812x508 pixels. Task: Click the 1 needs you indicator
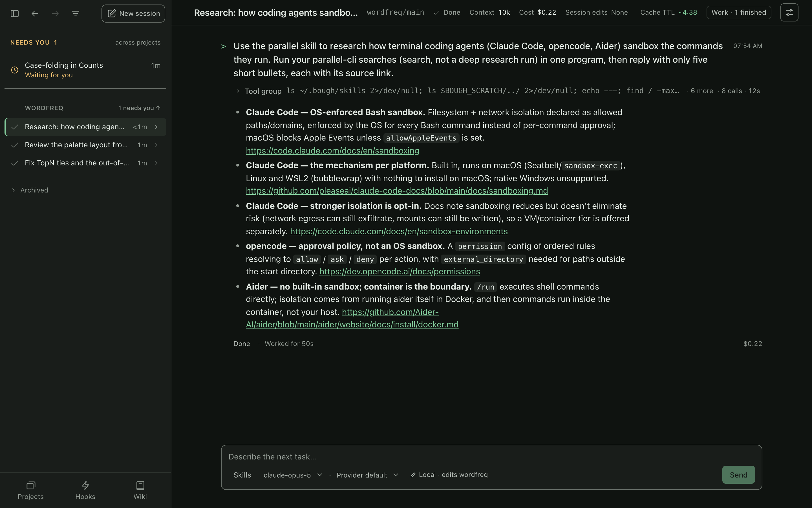[x=139, y=108]
